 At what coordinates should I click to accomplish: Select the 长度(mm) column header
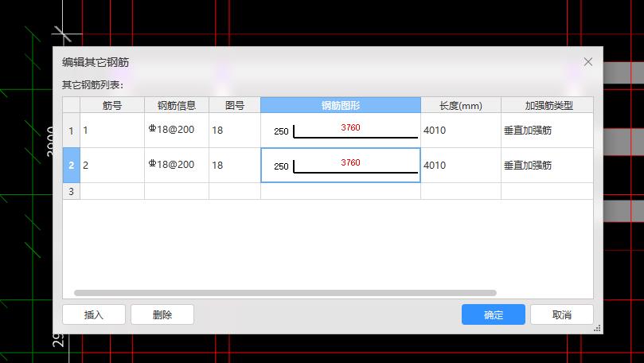[461, 105]
